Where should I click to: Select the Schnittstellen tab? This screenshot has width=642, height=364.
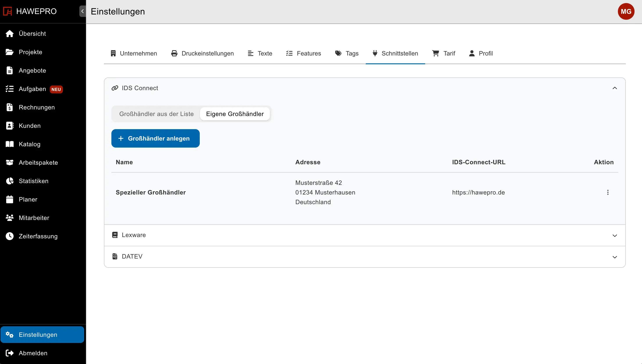pyautogui.click(x=395, y=54)
